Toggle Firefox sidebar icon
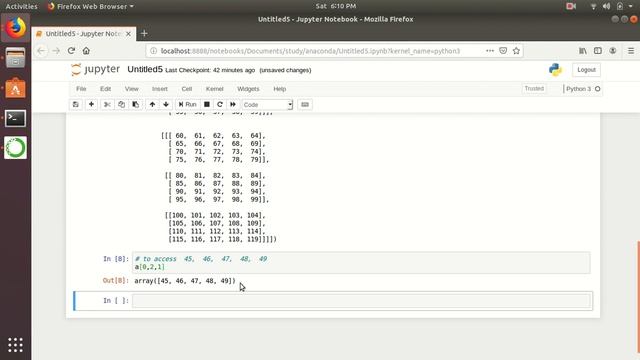Viewport: 640px width, 360px height. pos(598,51)
